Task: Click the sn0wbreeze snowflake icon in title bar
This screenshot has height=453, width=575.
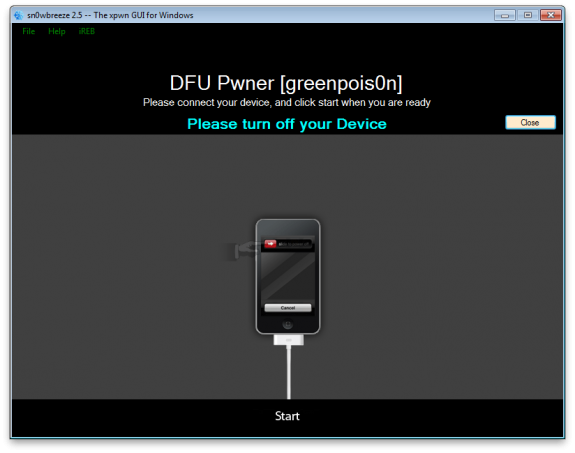Action: [18, 15]
